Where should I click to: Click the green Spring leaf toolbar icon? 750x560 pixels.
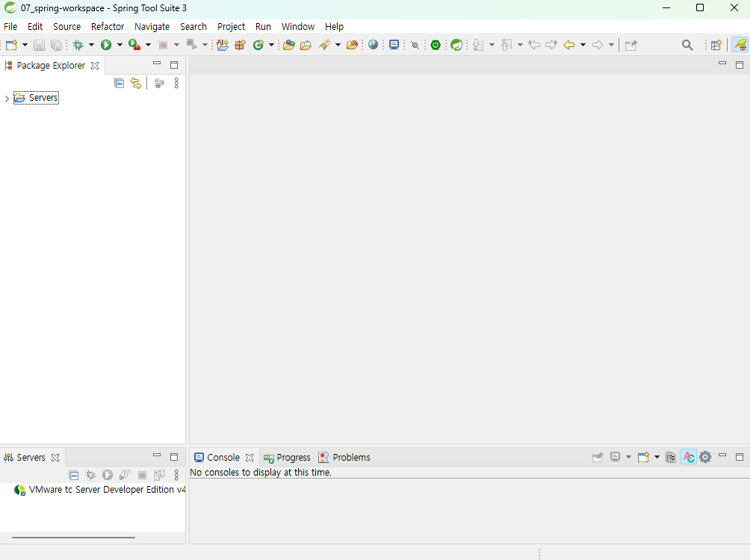coord(456,45)
